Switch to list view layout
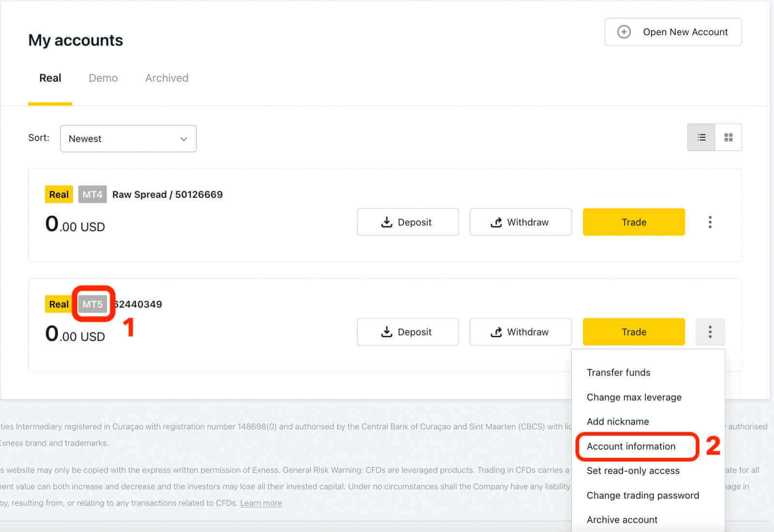Image resolution: width=774 pixels, height=532 pixels. click(701, 137)
